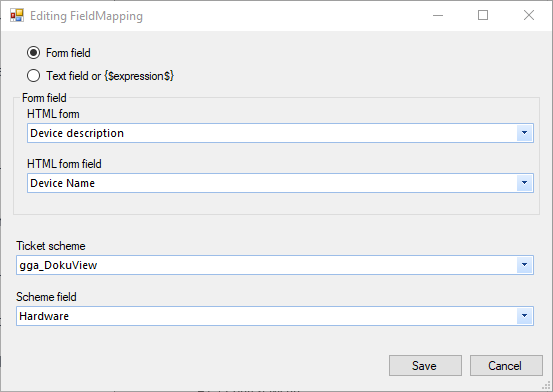The image size is (553, 392).
Task: Save the field mapping
Action: [425, 366]
